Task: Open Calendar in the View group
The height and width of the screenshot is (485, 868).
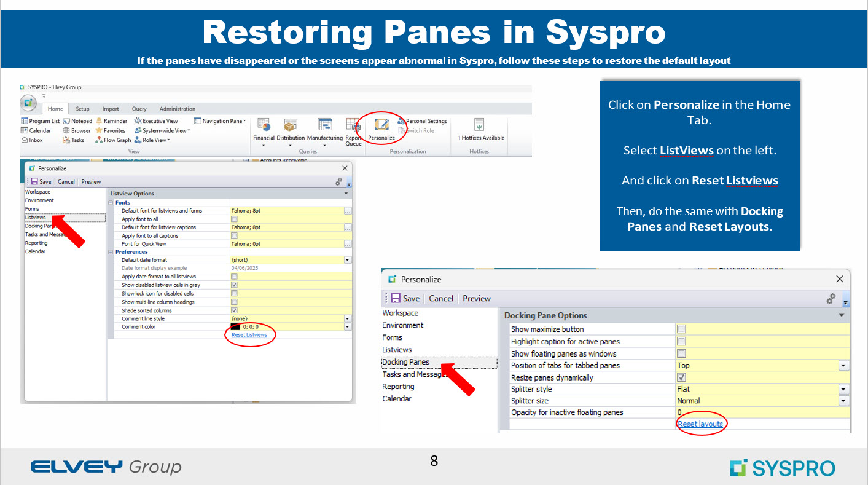Action: click(36, 130)
